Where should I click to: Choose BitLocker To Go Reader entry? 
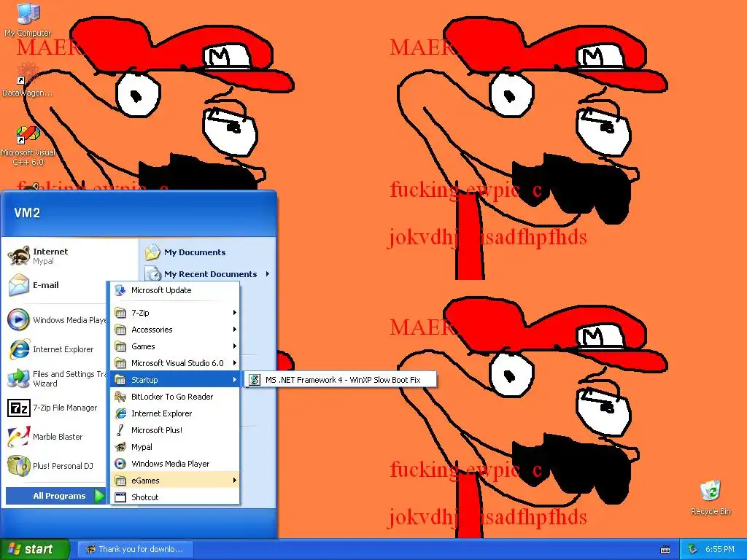pyautogui.click(x=175, y=397)
